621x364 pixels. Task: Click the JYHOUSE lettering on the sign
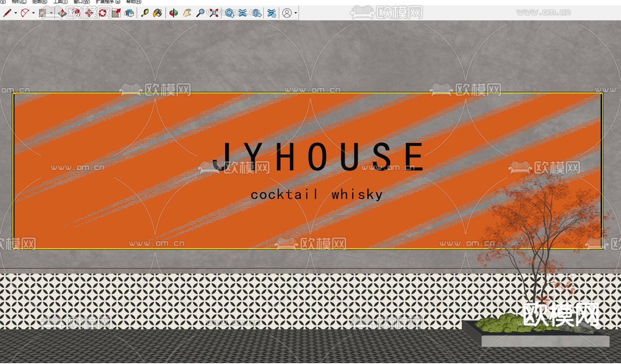tap(318, 157)
